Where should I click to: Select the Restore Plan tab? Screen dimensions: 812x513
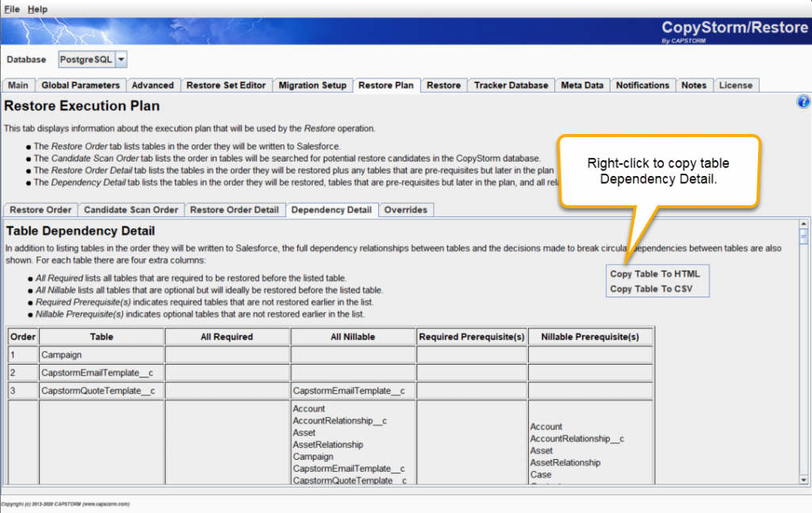[x=386, y=86]
